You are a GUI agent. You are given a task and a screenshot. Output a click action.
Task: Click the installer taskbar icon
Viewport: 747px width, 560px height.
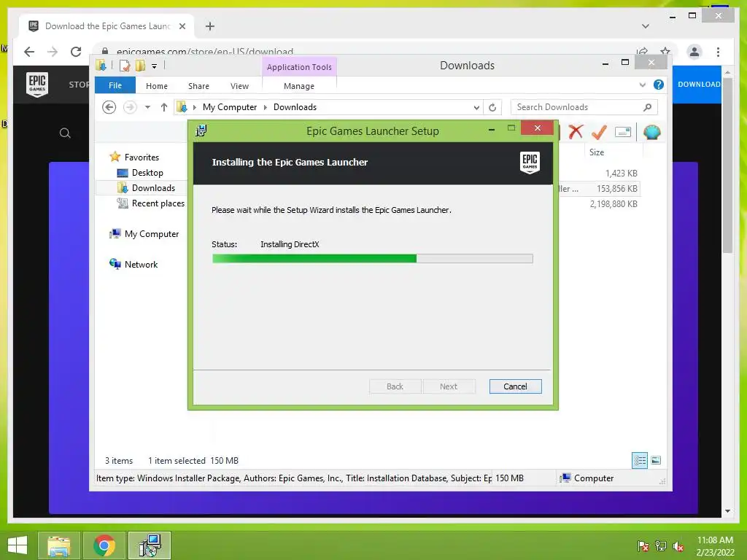click(x=150, y=545)
